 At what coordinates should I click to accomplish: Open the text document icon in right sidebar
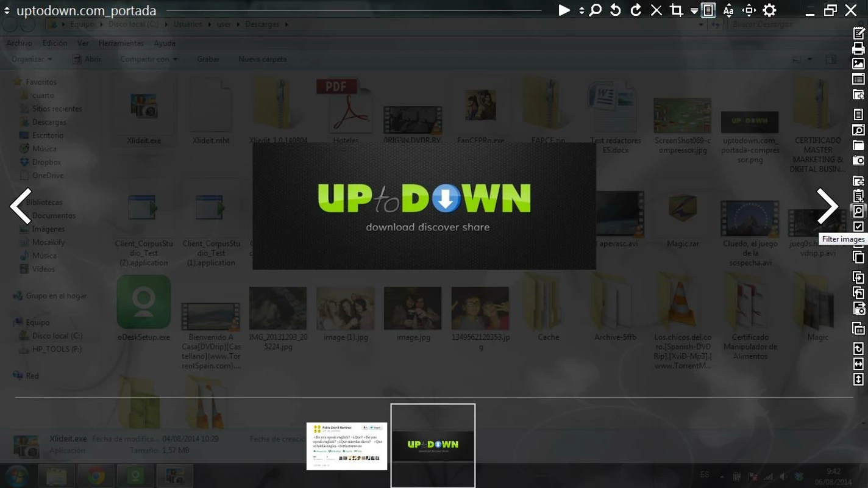click(x=858, y=115)
